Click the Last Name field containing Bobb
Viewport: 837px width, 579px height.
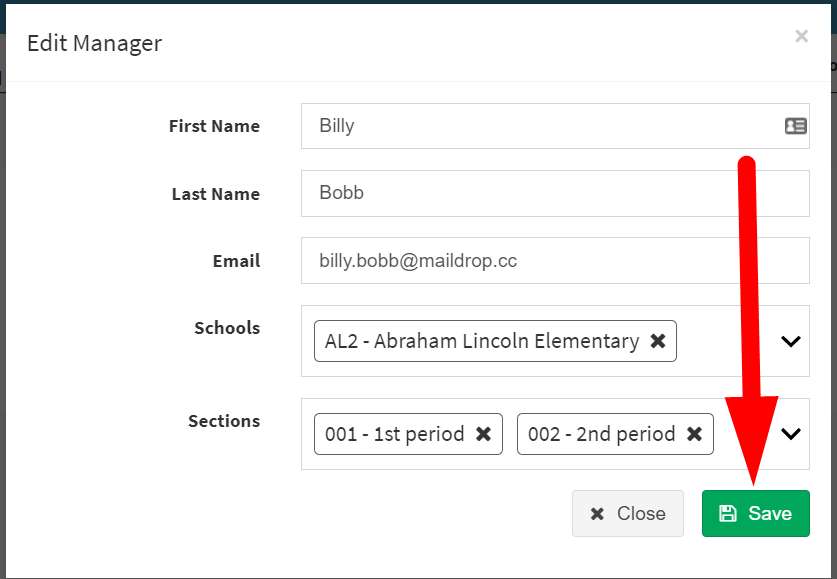coord(555,193)
